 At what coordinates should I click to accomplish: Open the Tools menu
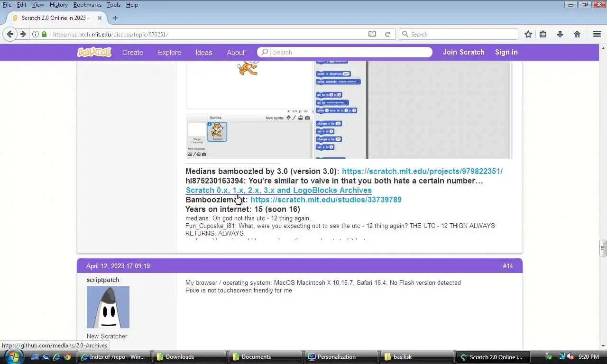point(114,5)
